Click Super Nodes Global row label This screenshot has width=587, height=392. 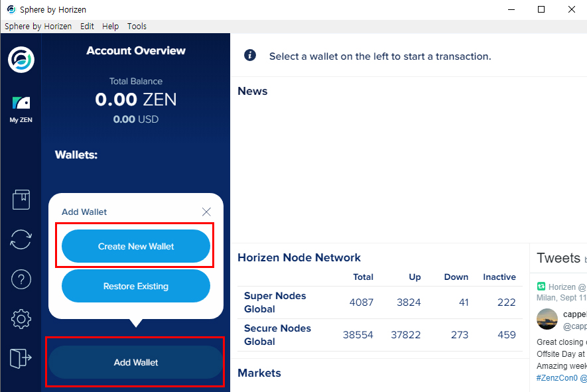(275, 302)
